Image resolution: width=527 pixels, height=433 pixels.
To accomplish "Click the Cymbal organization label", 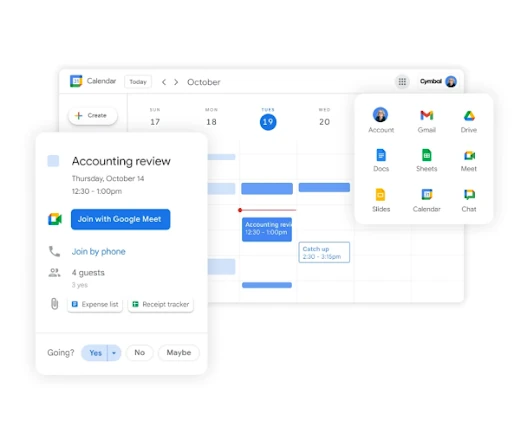I will pos(431,81).
